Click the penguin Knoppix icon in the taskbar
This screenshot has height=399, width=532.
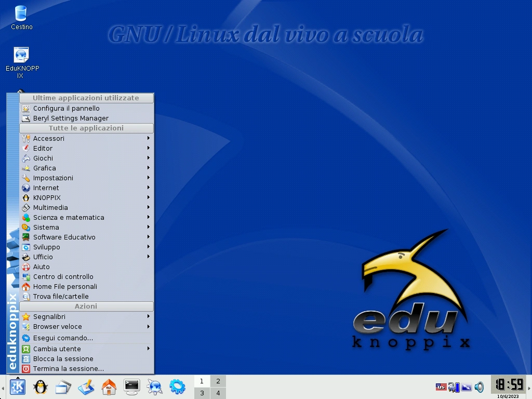coord(40,387)
